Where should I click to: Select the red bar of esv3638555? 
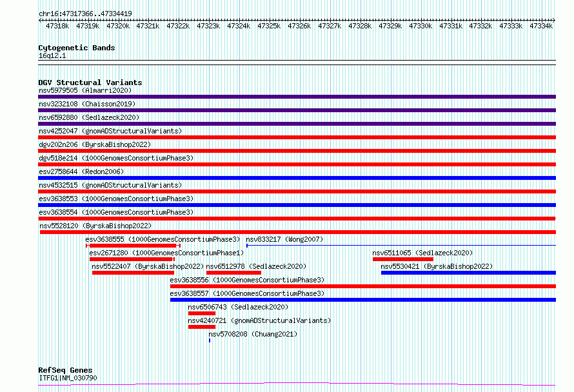pyautogui.click(x=133, y=246)
